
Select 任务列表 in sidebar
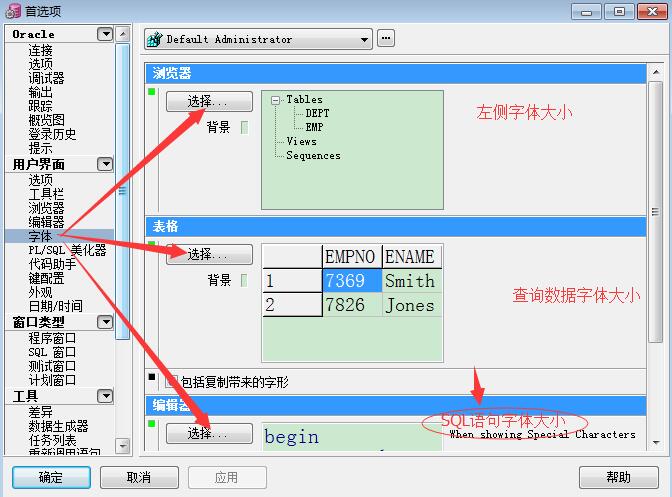click(x=52, y=440)
